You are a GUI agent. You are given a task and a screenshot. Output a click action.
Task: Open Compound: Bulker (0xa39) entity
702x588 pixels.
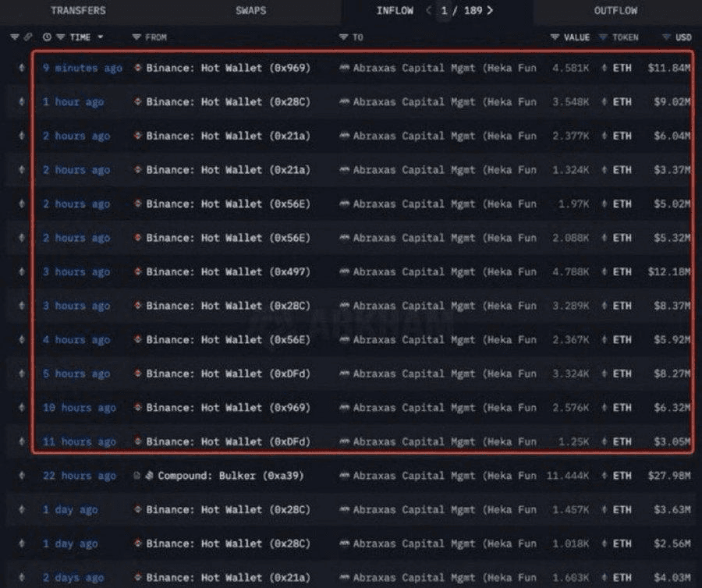pyautogui.click(x=231, y=476)
